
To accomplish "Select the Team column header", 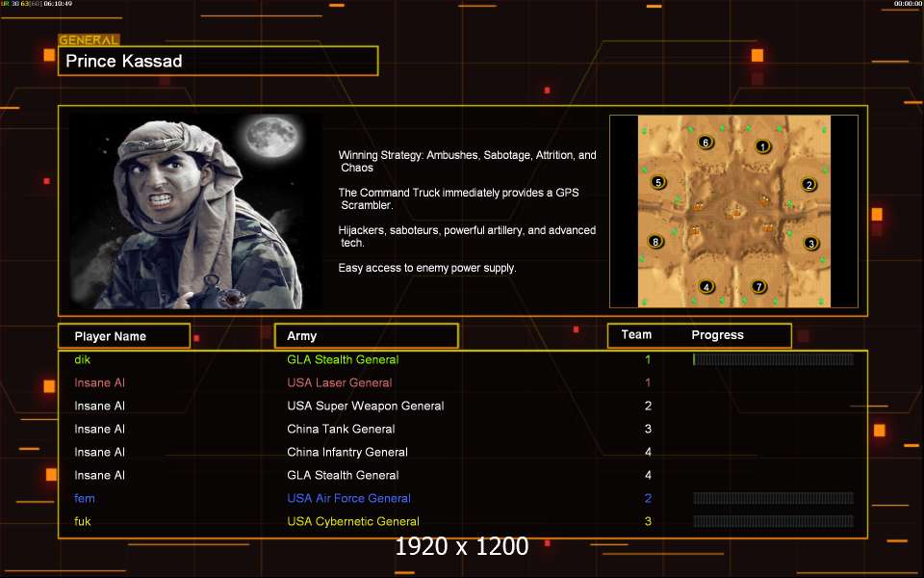I will pyautogui.click(x=636, y=334).
